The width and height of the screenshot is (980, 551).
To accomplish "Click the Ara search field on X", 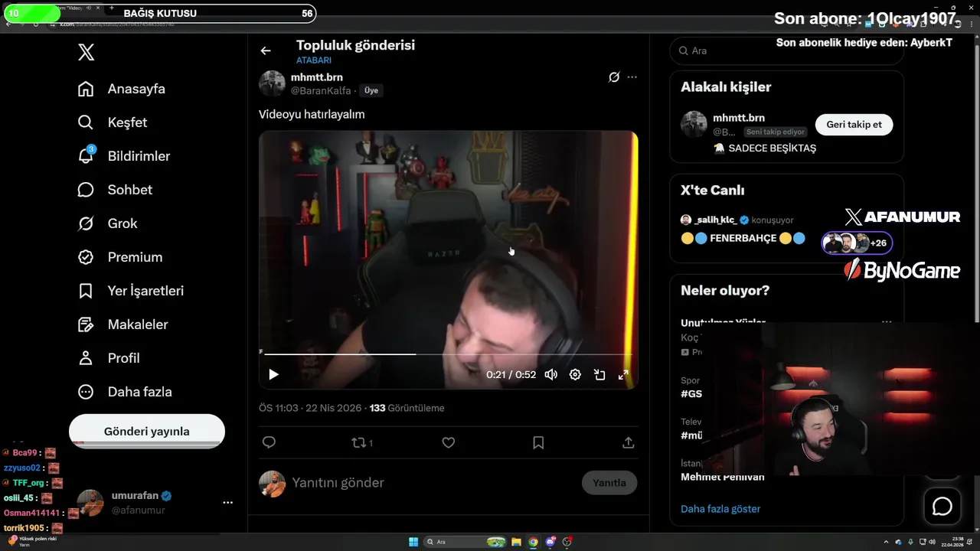I will pyautogui.click(x=786, y=51).
